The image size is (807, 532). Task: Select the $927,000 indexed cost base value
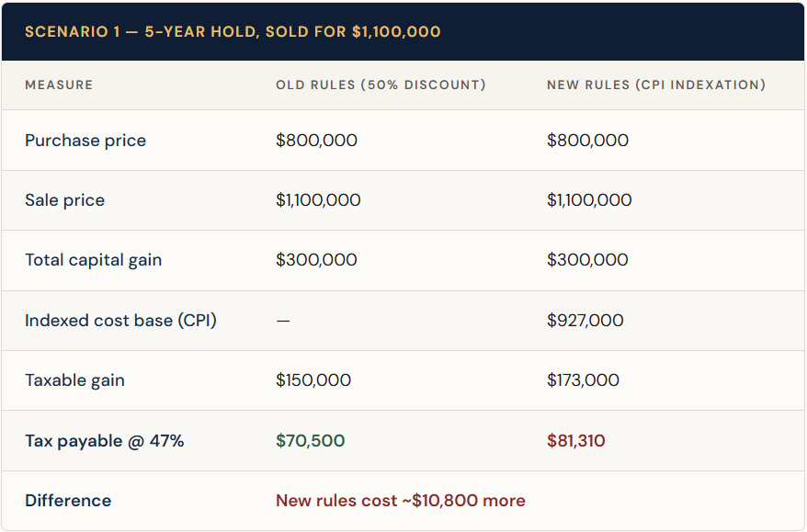click(x=585, y=320)
